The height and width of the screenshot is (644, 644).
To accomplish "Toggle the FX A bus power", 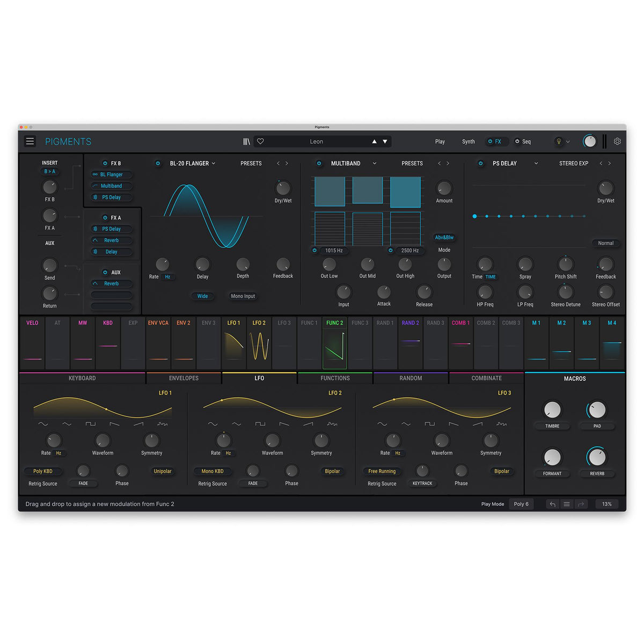I will (105, 218).
